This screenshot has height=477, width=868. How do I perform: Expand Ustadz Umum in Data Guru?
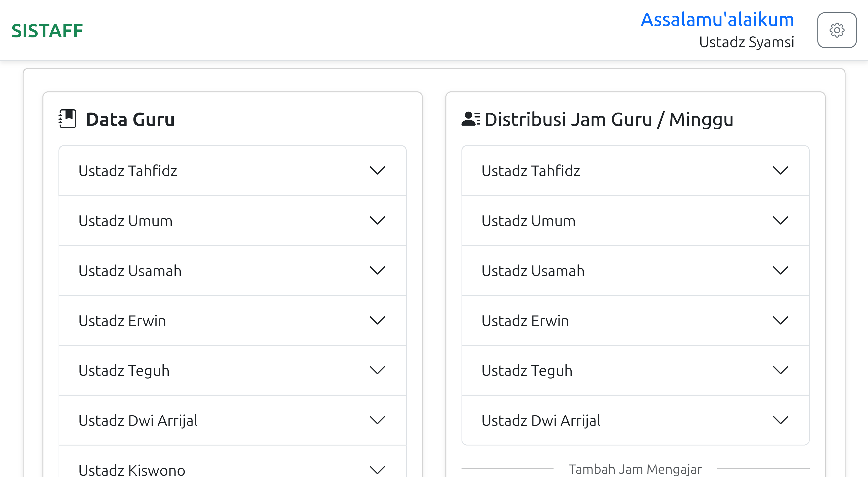[x=232, y=221]
